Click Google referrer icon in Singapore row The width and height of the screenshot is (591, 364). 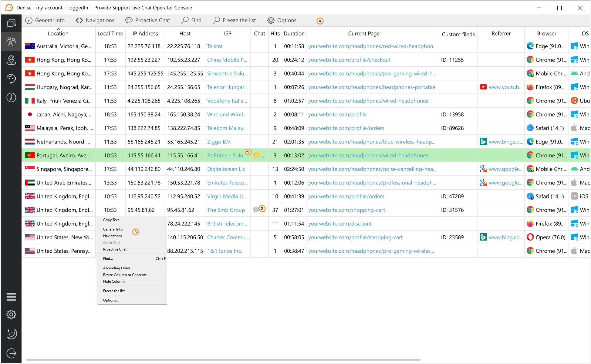point(483,169)
